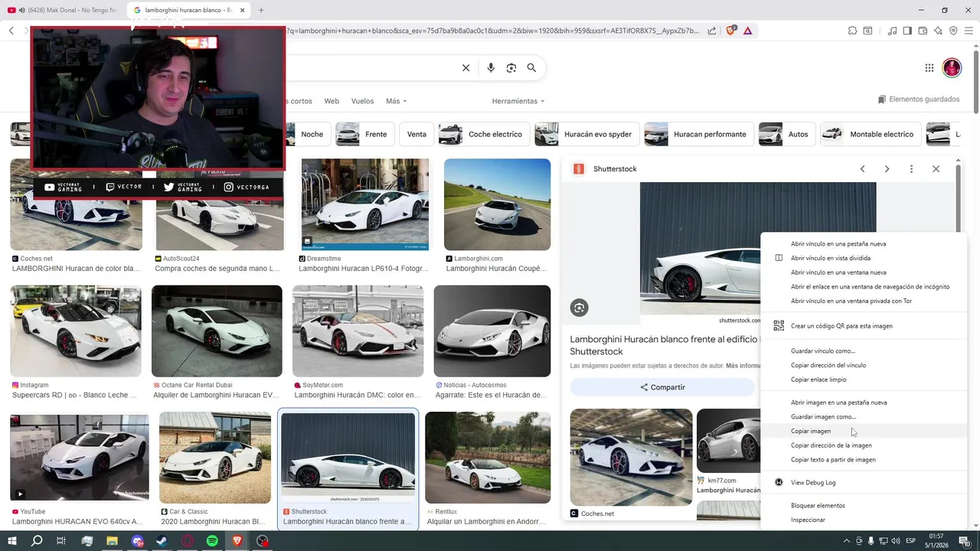Toggle the browser sidebar panel icon
This screenshot has width=980, height=551.
tap(907, 31)
